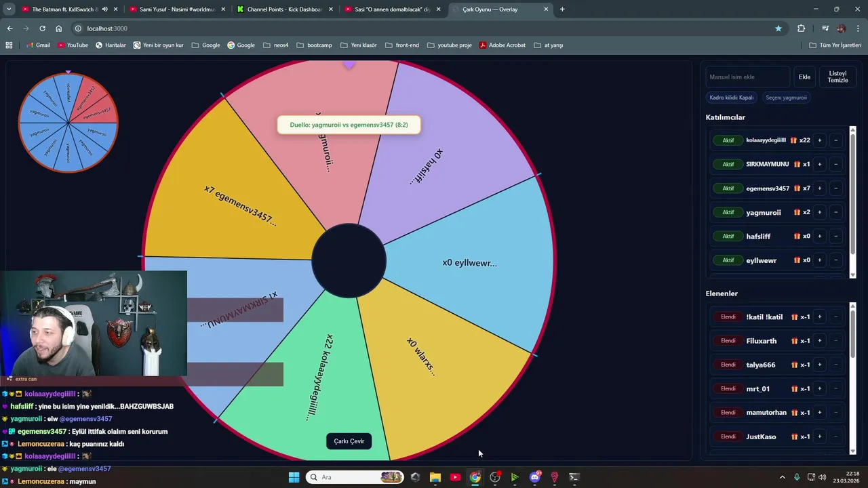The image size is (868, 488).
Task: Click the Seçen: yagmuroii chip
Action: pos(786,98)
